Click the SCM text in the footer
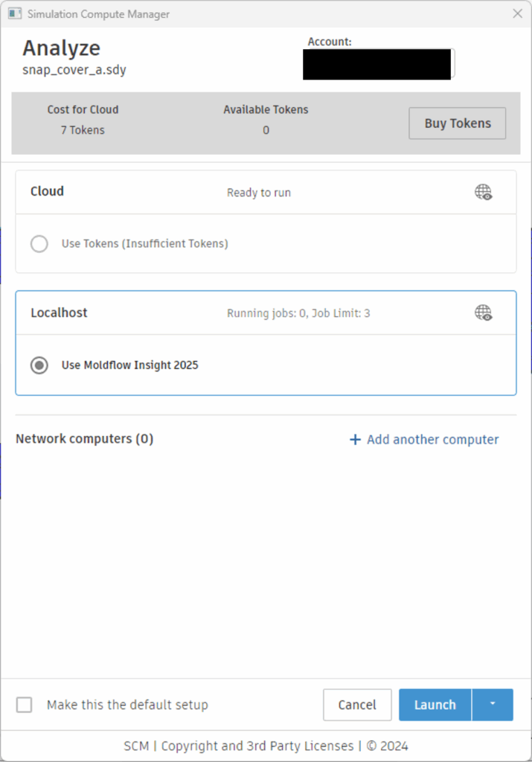The height and width of the screenshot is (762, 532). [x=136, y=746]
